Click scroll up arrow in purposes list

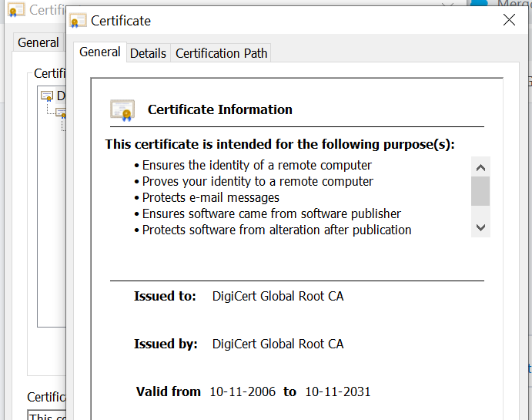[480, 167]
